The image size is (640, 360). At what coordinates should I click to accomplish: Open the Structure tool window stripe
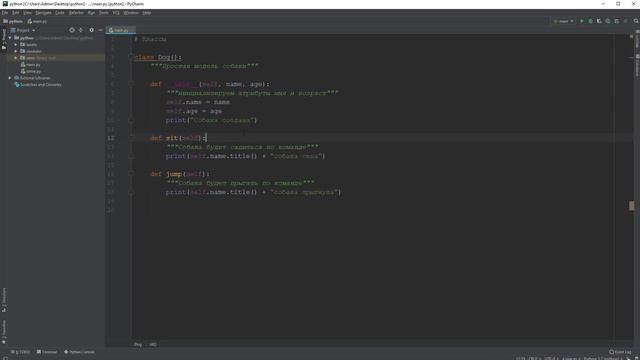tap(4, 300)
